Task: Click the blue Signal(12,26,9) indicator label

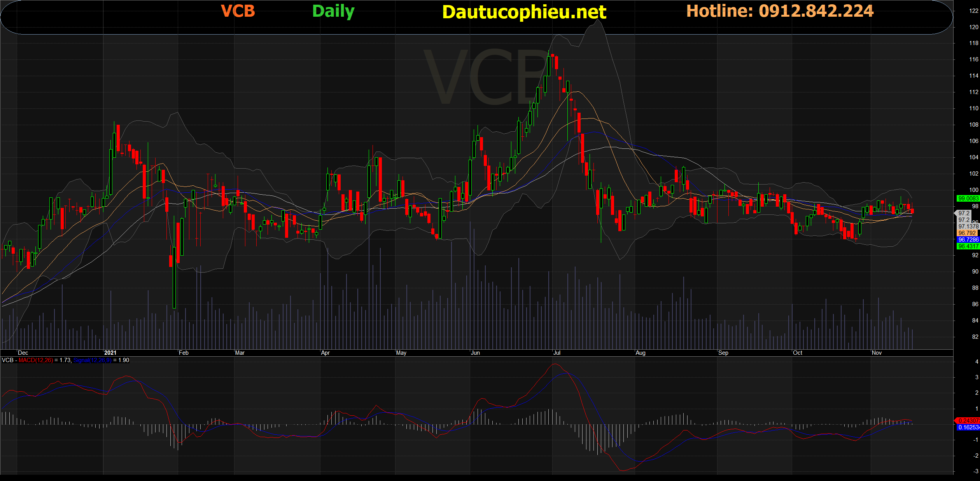Action: coord(92,360)
